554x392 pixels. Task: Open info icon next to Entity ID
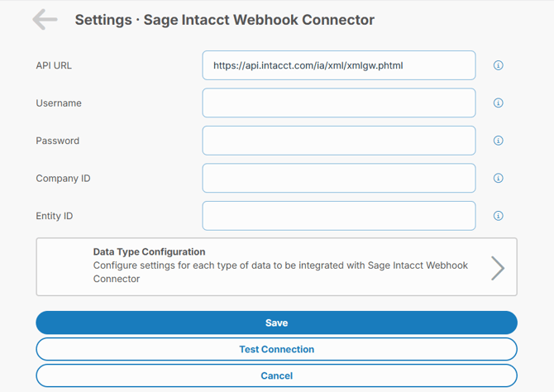pyautogui.click(x=498, y=216)
